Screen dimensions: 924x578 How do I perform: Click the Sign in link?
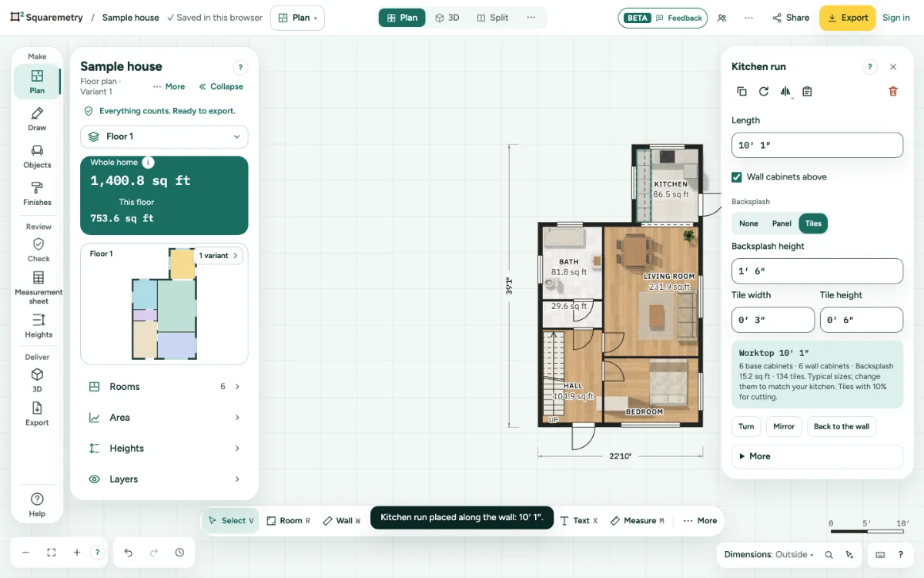click(x=896, y=18)
